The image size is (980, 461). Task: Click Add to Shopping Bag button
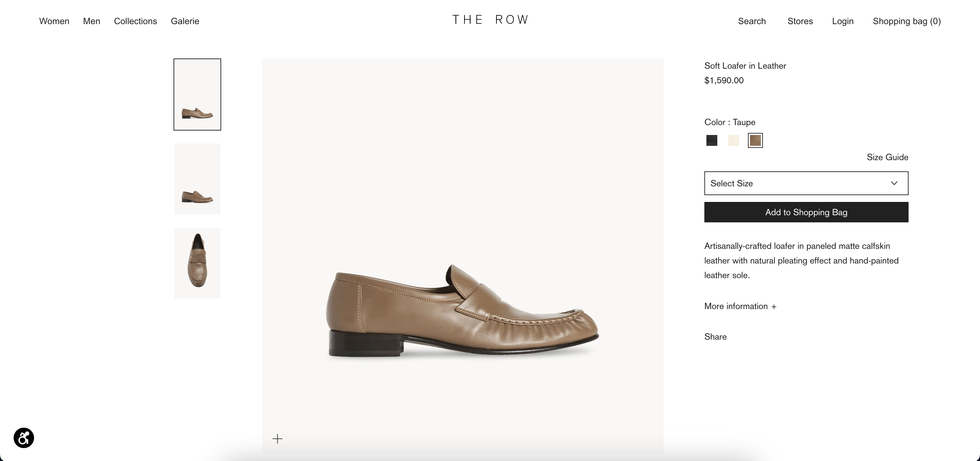[x=806, y=212]
